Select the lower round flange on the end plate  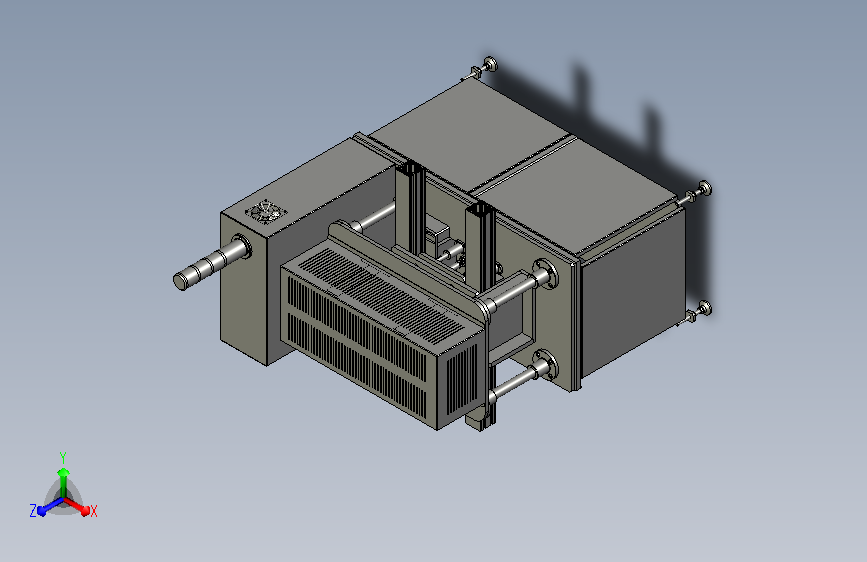tap(546, 365)
